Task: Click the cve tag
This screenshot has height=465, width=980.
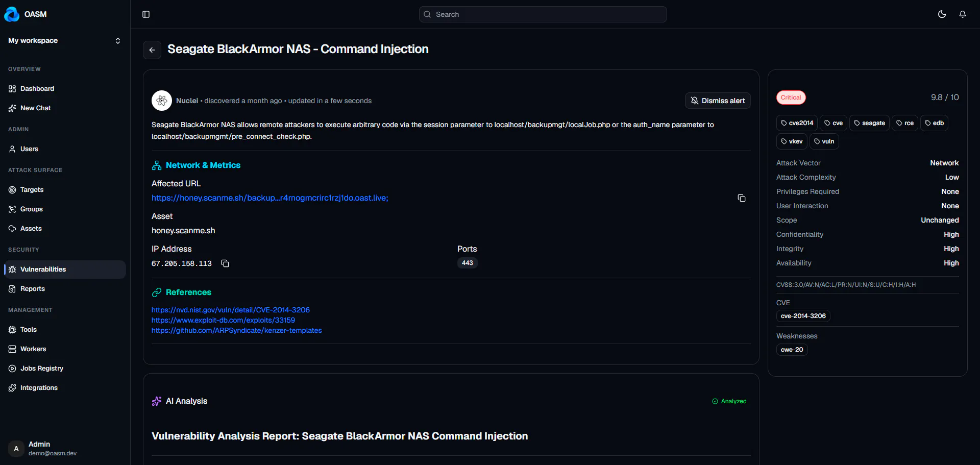Action: (x=834, y=123)
